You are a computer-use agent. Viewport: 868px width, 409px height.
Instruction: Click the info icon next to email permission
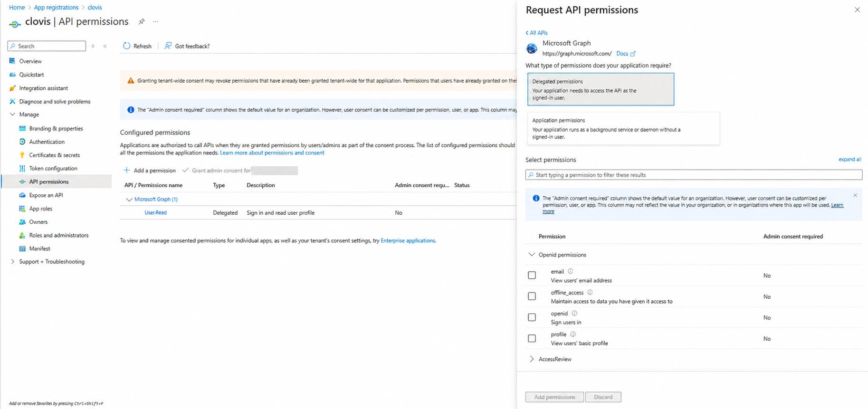click(x=571, y=271)
